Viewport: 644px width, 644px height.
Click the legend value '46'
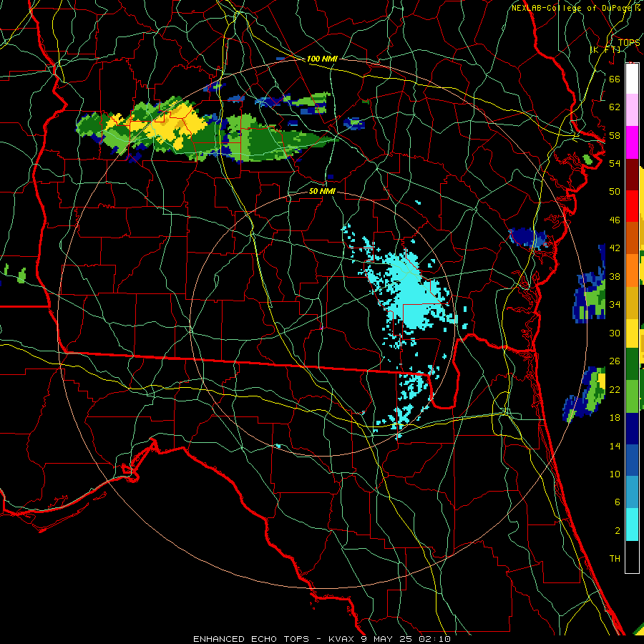click(x=615, y=220)
